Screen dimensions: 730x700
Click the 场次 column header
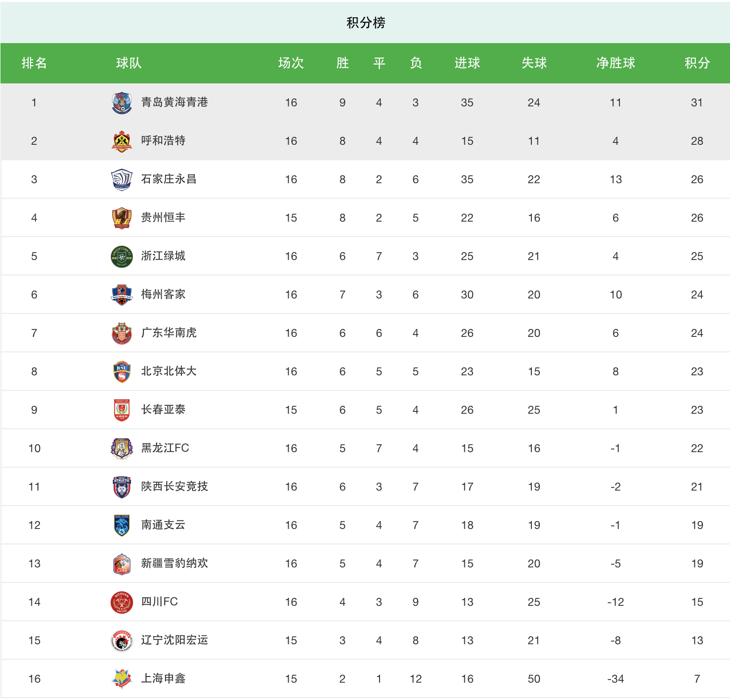click(291, 63)
